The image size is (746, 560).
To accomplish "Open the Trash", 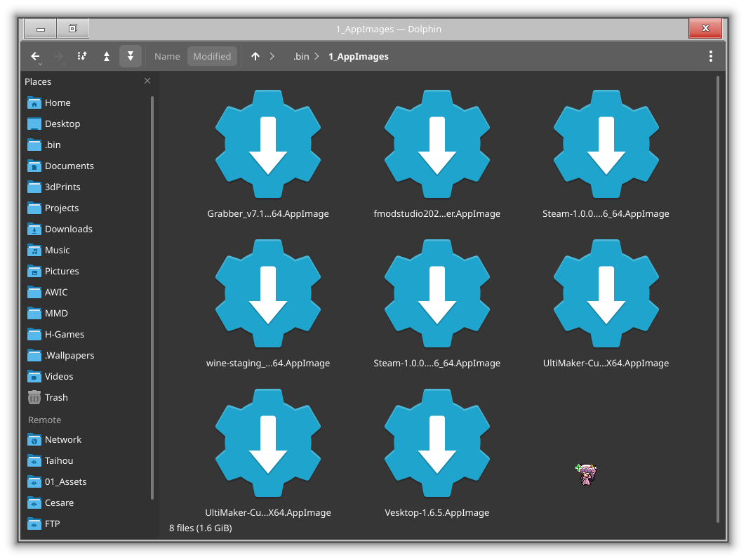I will (88, 397).
